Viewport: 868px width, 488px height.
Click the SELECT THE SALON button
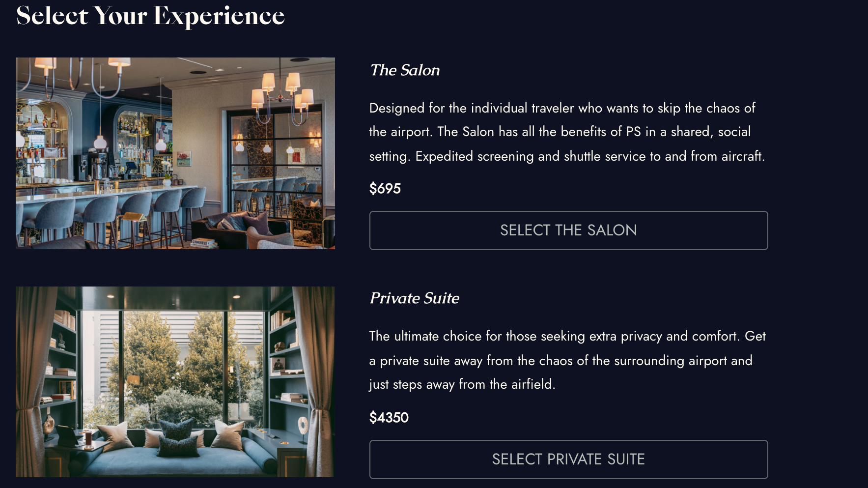pos(568,230)
